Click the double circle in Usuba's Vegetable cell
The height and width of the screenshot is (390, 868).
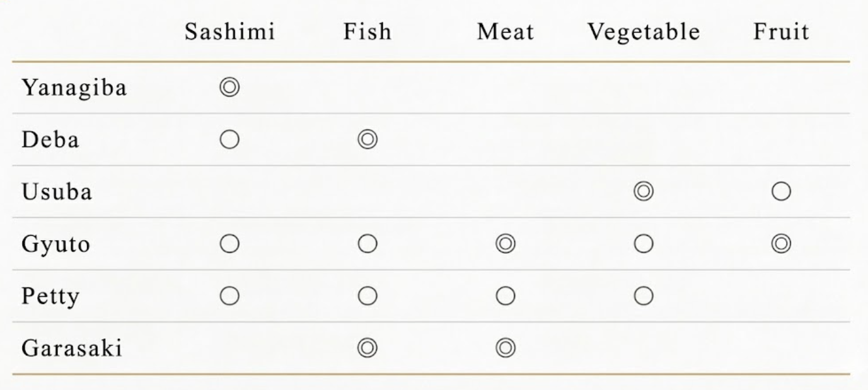(x=644, y=192)
